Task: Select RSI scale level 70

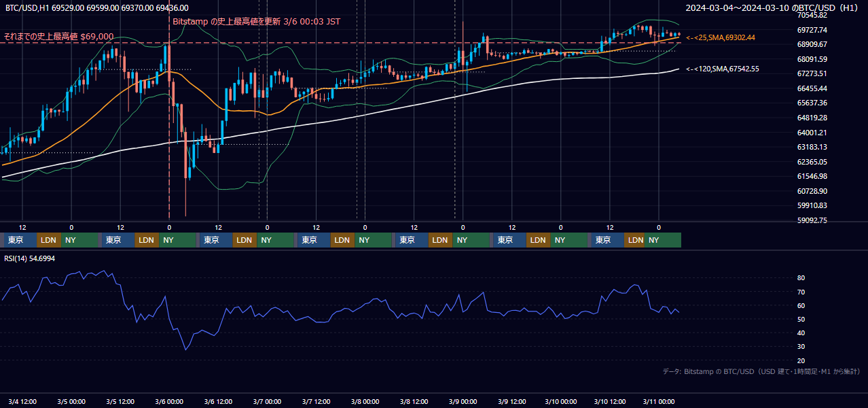Action: 801,292
